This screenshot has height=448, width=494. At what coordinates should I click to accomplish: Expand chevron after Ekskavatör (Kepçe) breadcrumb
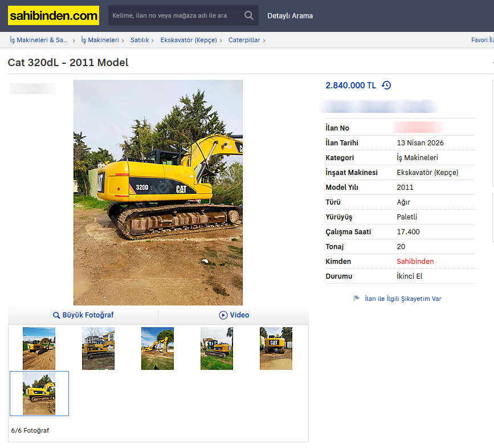pyautogui.click(x=221, y=40)
